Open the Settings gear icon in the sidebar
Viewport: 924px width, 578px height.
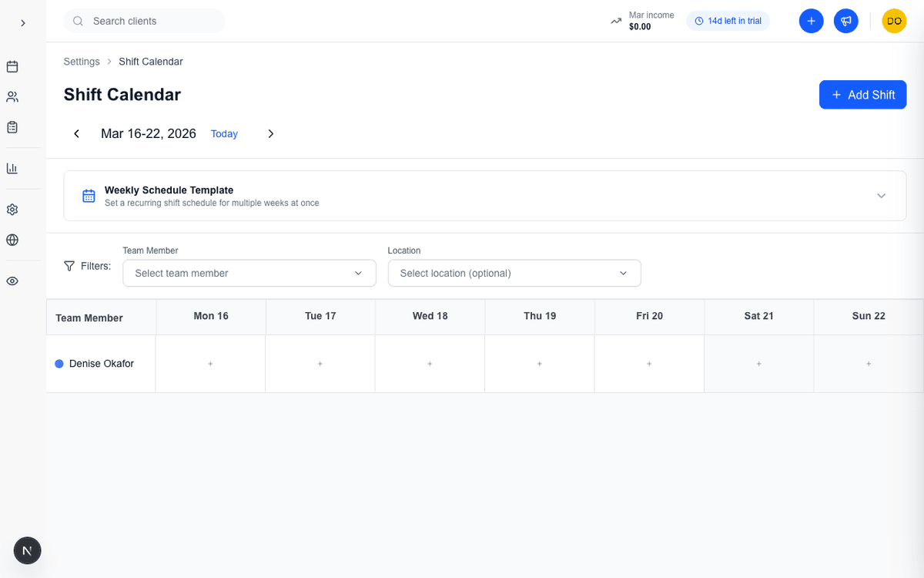click(12, 209)
